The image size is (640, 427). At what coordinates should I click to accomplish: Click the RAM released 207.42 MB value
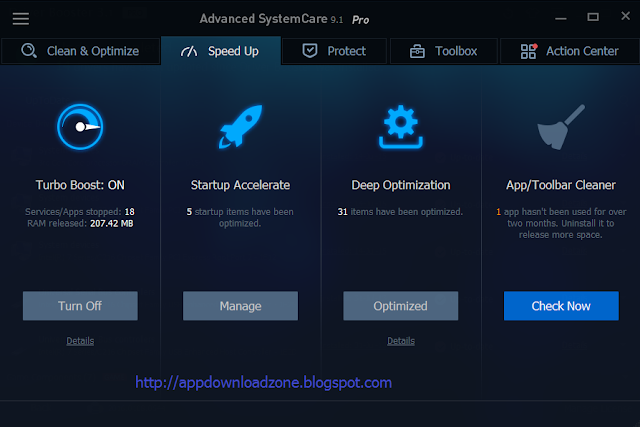[x=111, y=224]
